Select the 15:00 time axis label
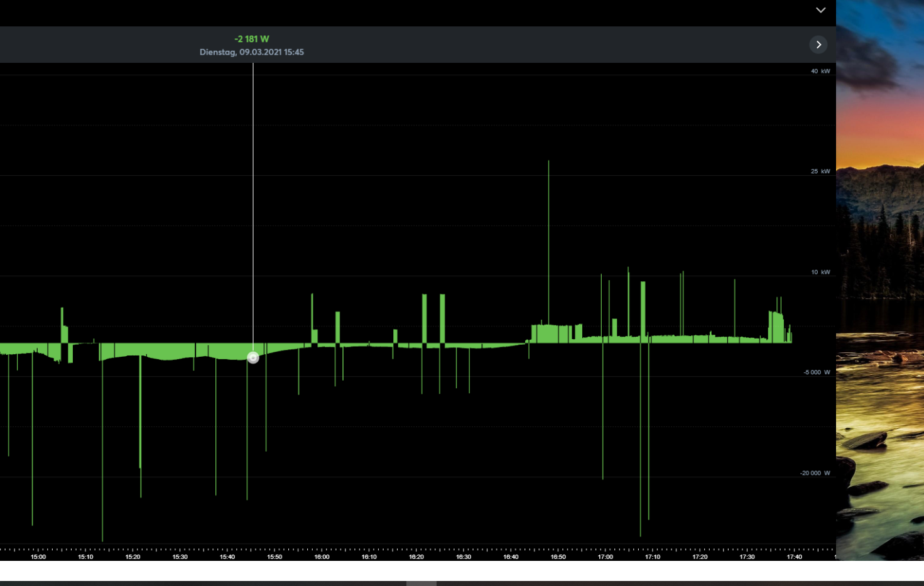Viewport: 924px width, 586px height. click(x=38, y=556)
